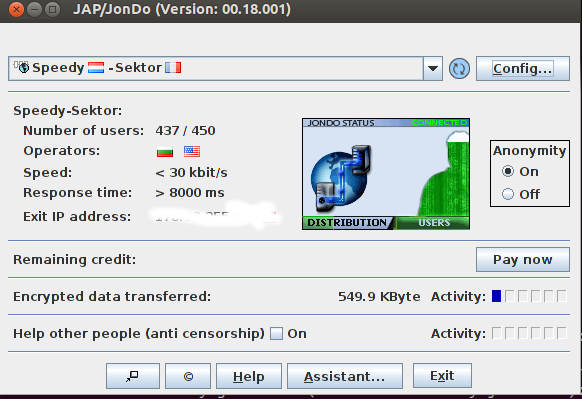The width and height of the screenshot is (582, 399).
Task: Click the US flag operator icon
Action: click(x=192, y=151)
